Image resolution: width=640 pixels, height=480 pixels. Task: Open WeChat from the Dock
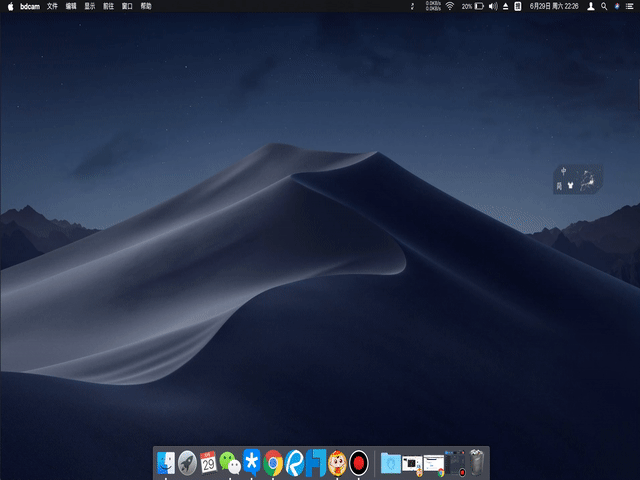[x=230, y=463]
